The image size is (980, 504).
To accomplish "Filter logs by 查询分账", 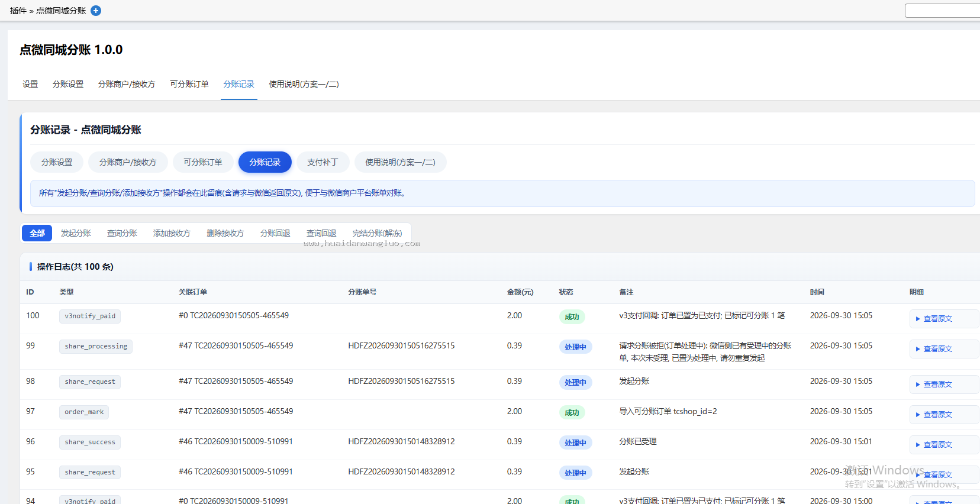I will click(122, 233).
